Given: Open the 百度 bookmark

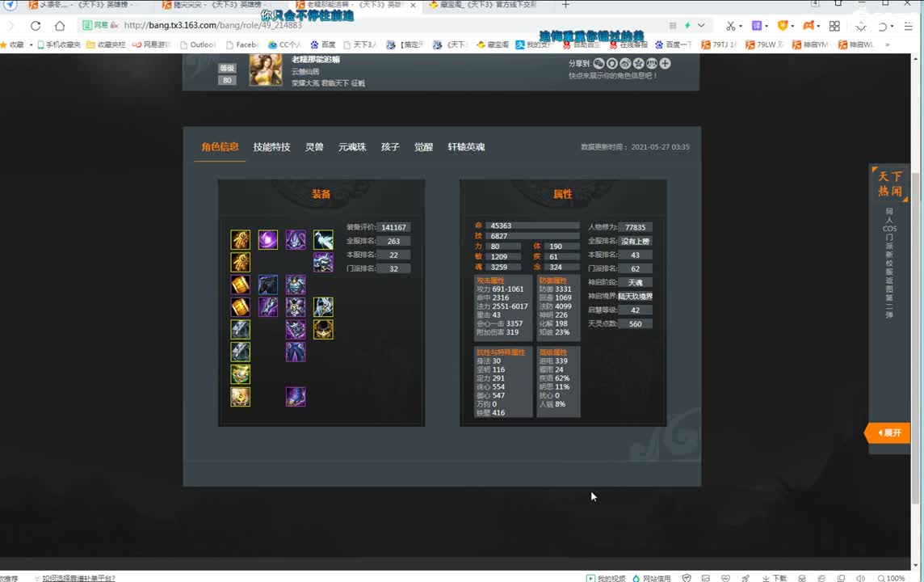Looking at the screenshot, I should tap(323, 44).
